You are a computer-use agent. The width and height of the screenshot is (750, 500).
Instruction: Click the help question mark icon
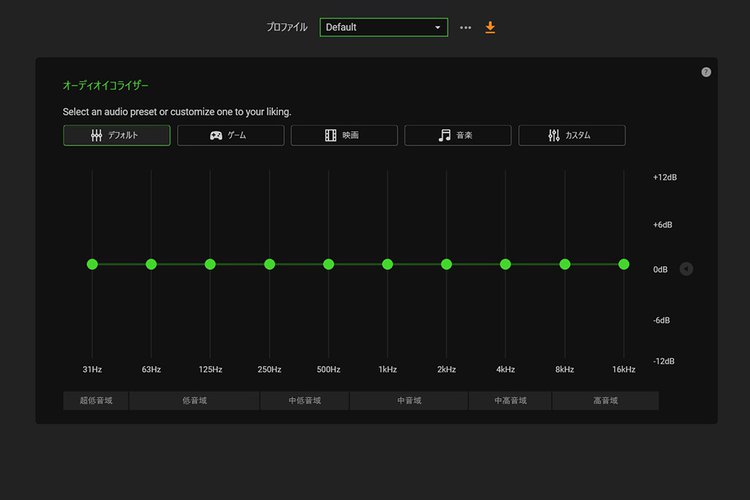(706, 72)
